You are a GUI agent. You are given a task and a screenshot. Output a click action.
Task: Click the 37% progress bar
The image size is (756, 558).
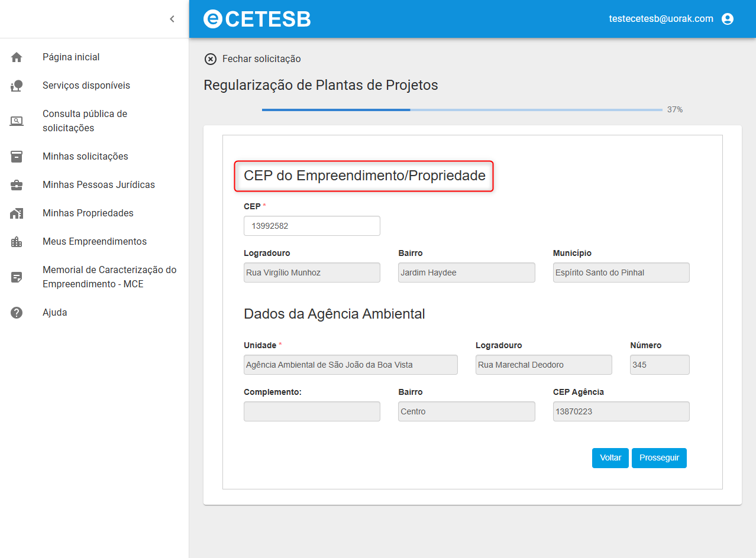point(462,110)
